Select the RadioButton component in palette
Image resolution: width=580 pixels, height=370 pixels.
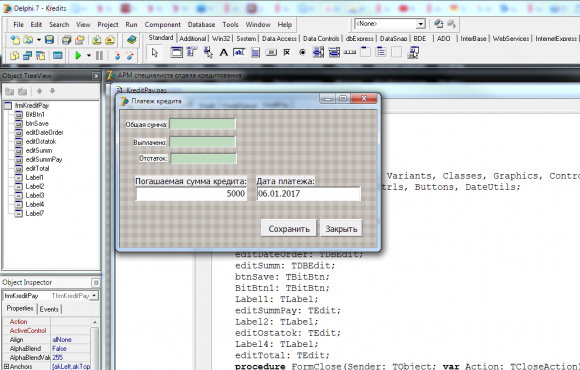(x=302, y=53)
